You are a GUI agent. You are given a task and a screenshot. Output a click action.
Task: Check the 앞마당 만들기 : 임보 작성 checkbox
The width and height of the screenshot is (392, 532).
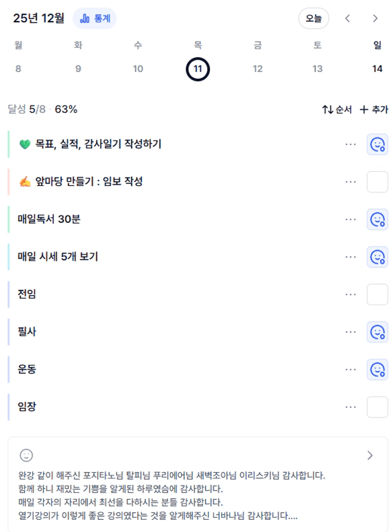(377, 182)
